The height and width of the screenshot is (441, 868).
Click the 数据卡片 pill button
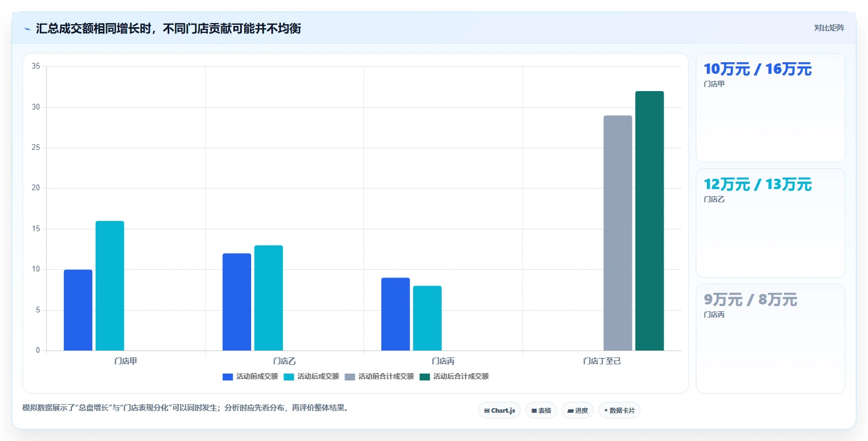[619, 410]
